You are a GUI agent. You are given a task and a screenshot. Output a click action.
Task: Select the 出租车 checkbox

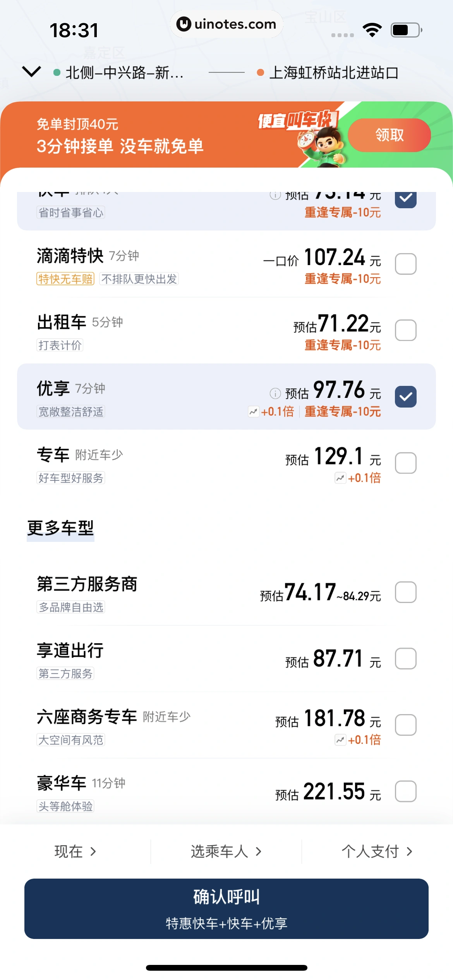(405, 330)
